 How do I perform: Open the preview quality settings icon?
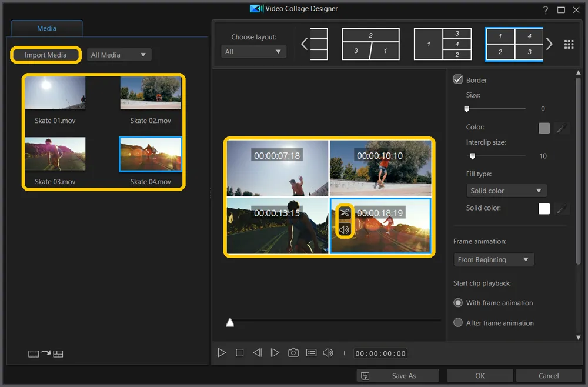click(311, 353)
